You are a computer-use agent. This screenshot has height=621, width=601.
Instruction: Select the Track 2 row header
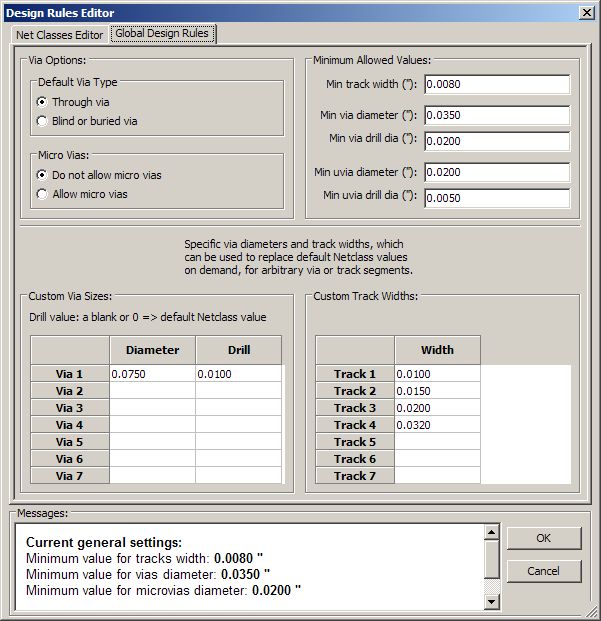tap(355, 391)
